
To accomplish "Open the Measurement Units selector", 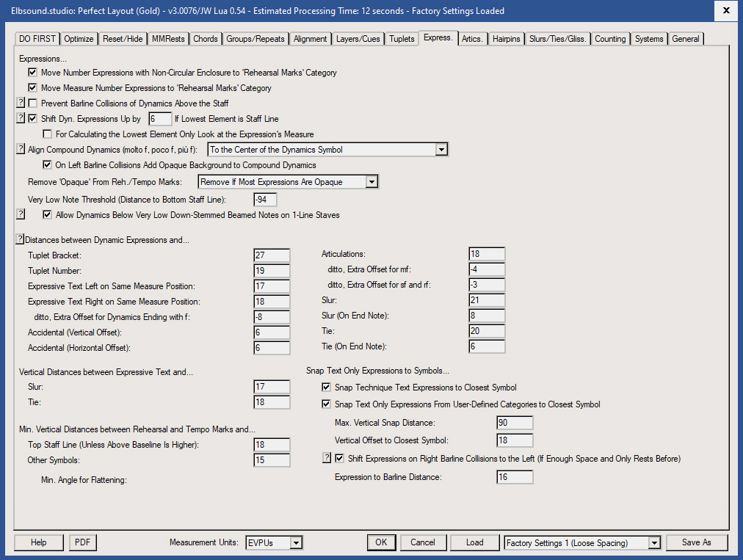I will (x=296, y=542).
